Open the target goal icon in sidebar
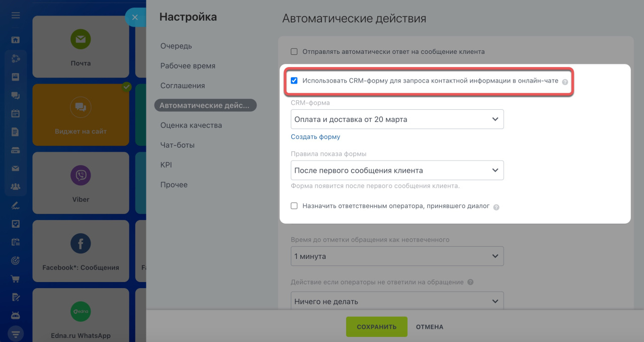This screenshot has width=644, height=342. pos(16,260)
